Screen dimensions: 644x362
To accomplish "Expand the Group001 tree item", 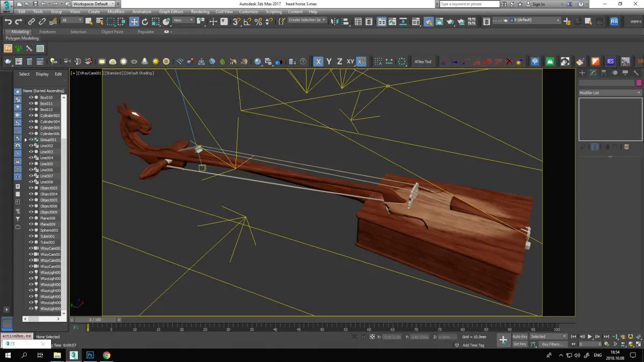I will click(x=25, y=140).
